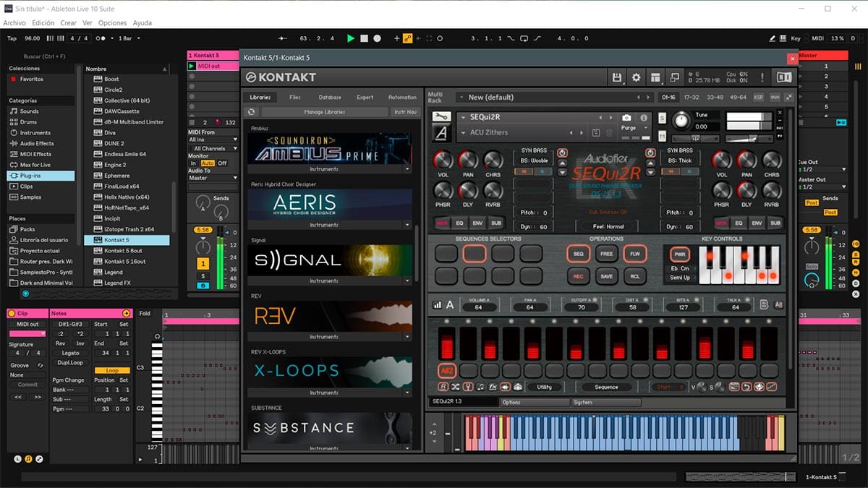Click the Buscar search field
Image resolution: width=868 pixels, height=488 pixels.
pyautogui.click(x=45, y=56)
